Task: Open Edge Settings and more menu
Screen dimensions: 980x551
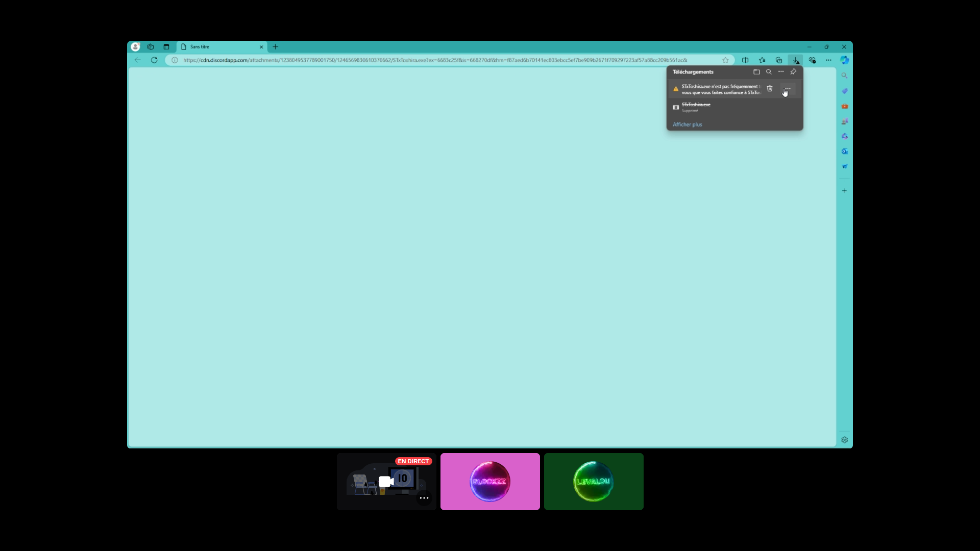Action: point(828,60)
